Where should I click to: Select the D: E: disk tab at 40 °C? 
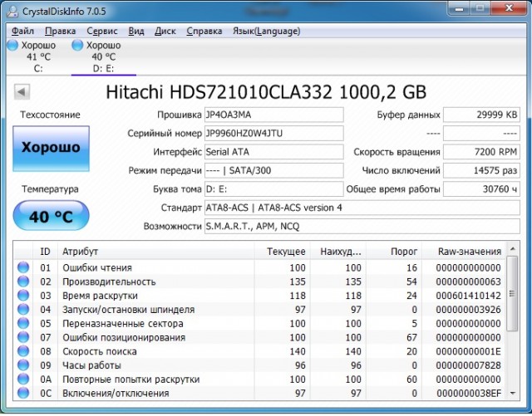pyautogui.click(x=103, y=56)
